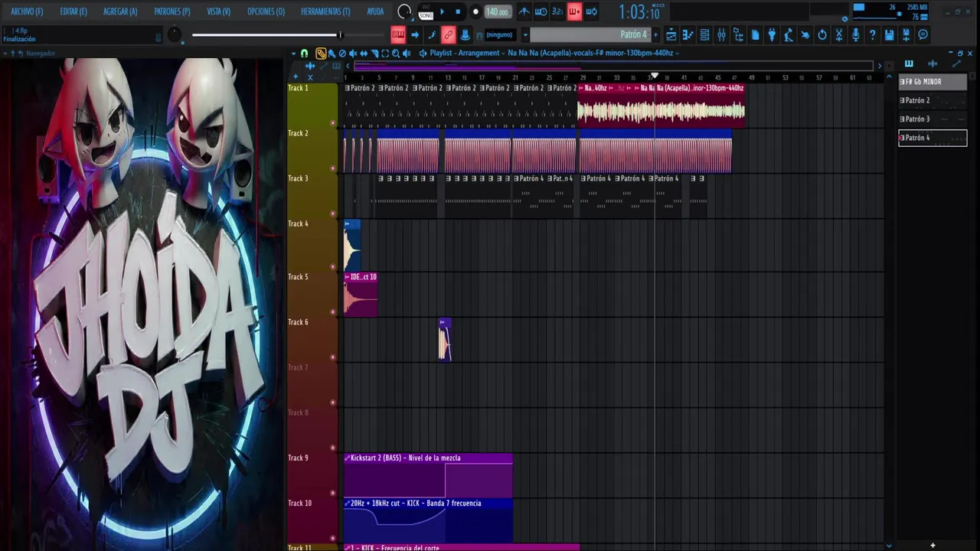Click the 140 tempo field

[498, 11]
